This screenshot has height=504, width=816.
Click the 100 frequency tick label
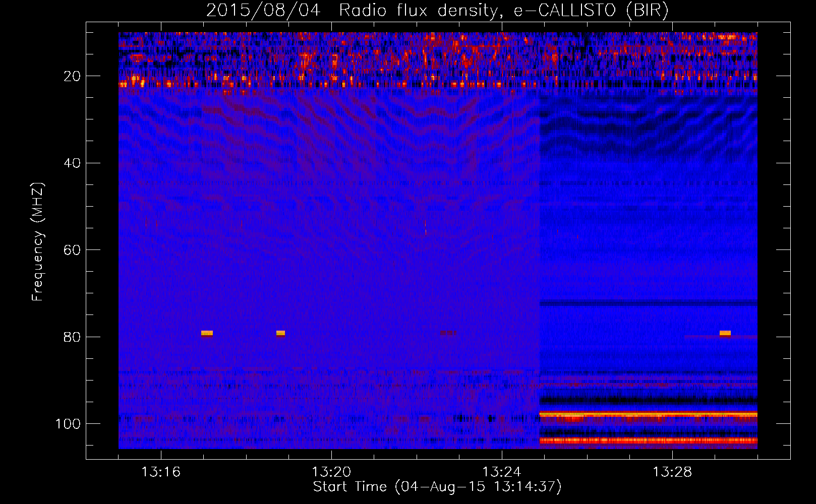68,424
